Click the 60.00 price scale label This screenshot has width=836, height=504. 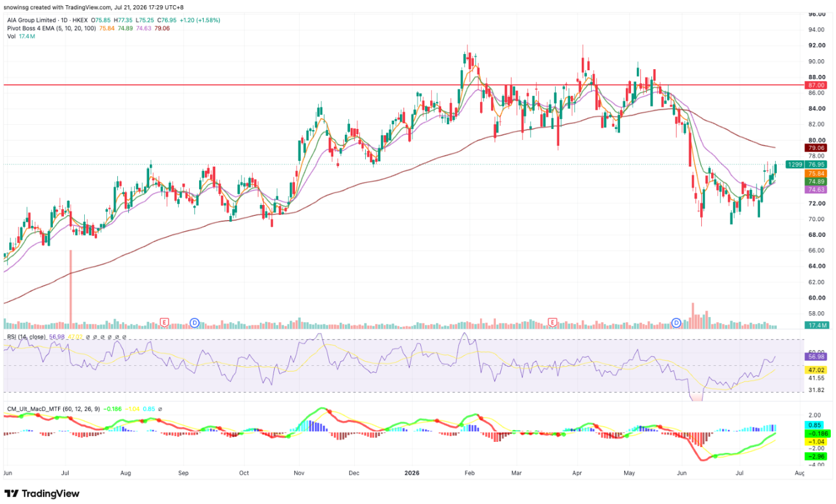click(x=817, y=298)
